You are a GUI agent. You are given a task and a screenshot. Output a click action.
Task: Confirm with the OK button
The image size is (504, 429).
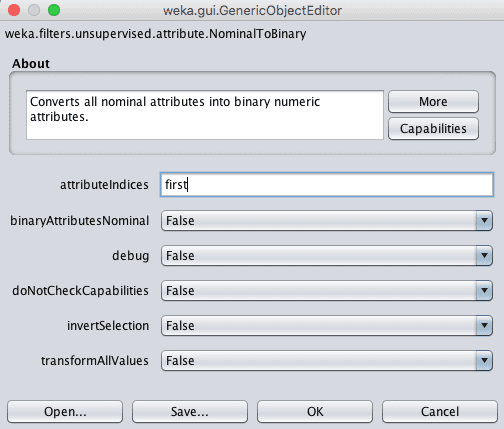[x=315, y=412]
